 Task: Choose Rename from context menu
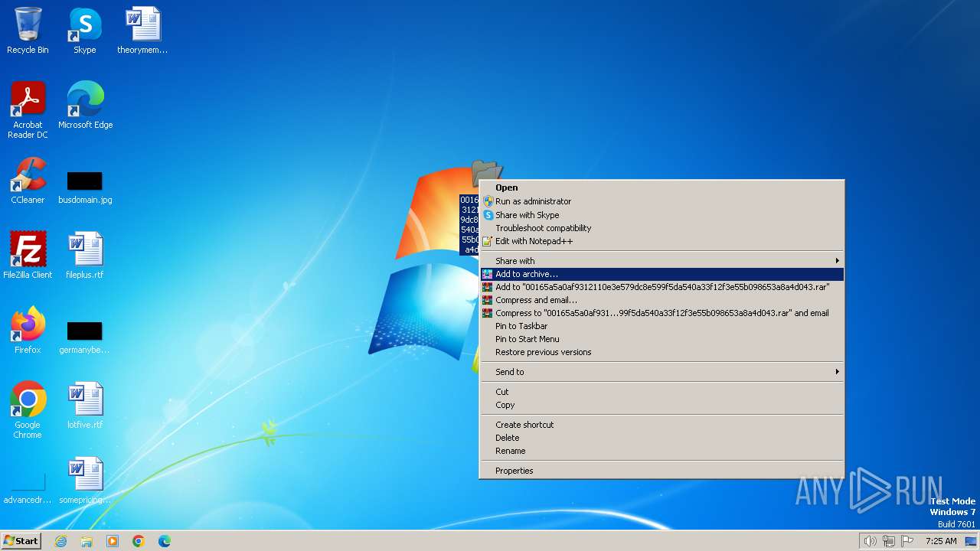coord(661,451)
